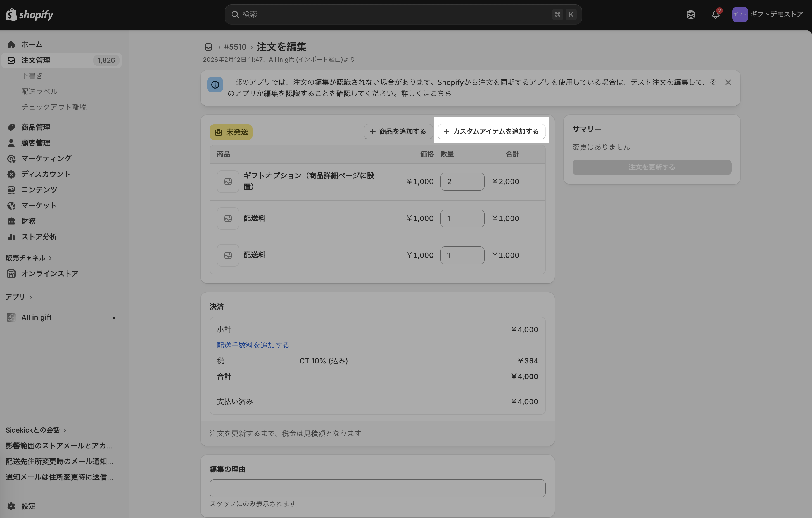Dismiss the info banner
This screenshot has height=518, width=812.
(728, 83)
